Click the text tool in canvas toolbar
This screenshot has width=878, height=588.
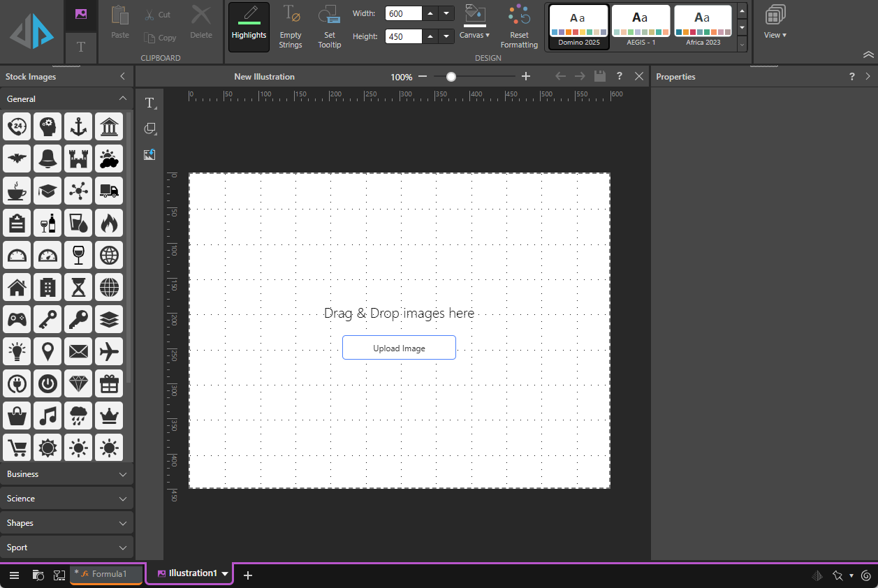[x=149, y=103]
